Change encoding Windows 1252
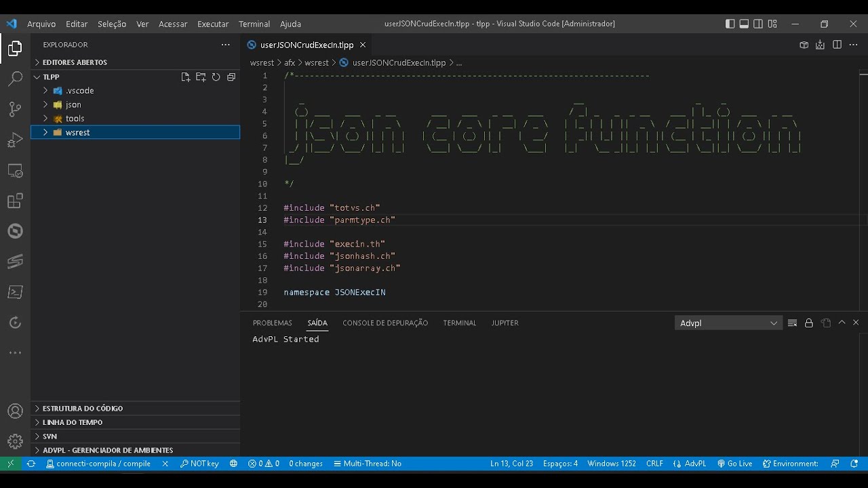The width and height of the screenshot is (868, 488). (612, 464)
